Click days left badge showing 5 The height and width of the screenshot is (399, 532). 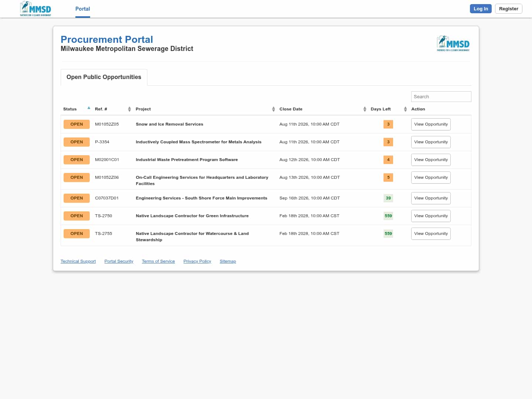pos(388,177)
